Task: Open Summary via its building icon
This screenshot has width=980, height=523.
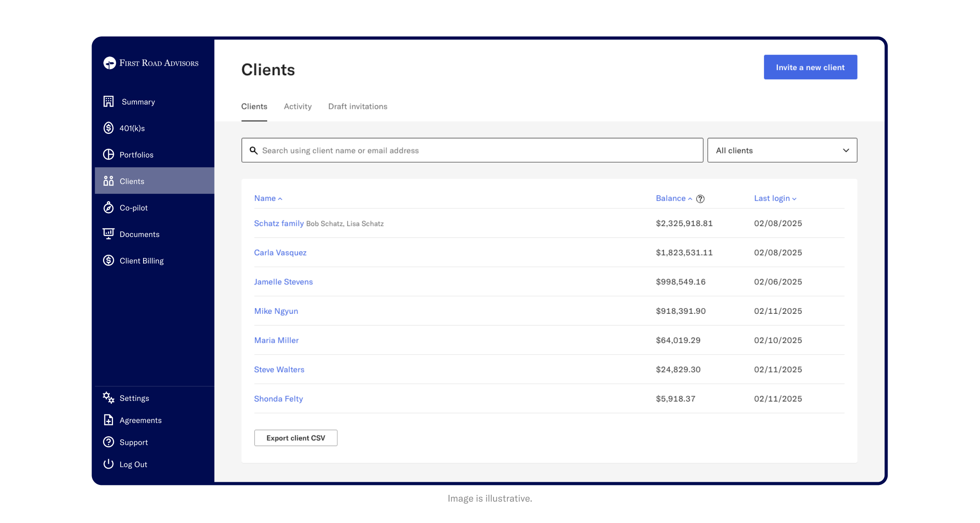Action: 109,101
